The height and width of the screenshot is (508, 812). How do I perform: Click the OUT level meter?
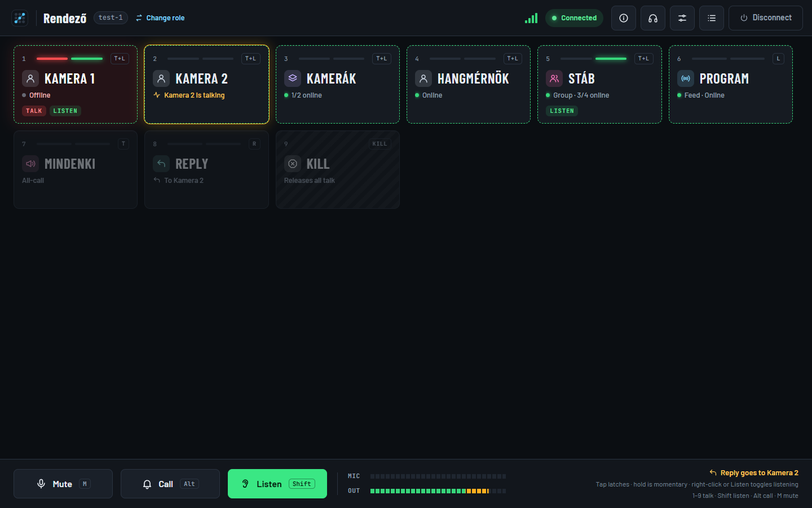[438, 491]
